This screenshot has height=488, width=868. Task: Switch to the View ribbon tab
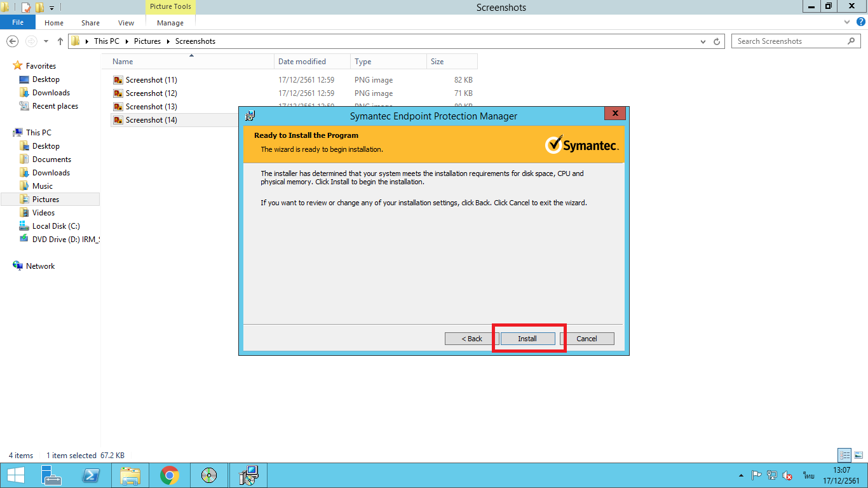[x=126, y=23]
